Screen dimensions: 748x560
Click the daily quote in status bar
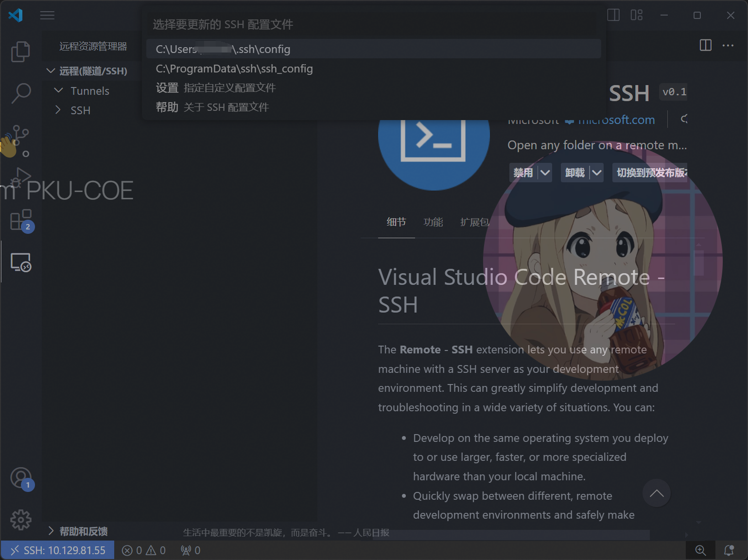point(286,532)
